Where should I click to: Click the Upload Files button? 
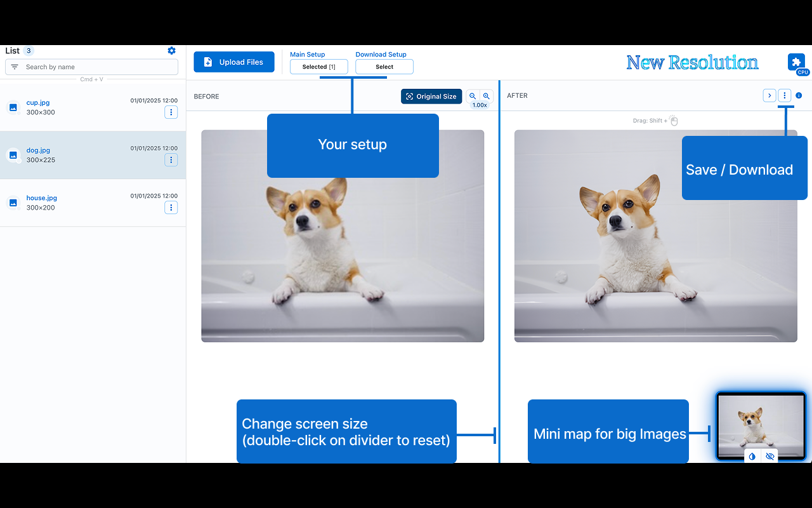233,62
